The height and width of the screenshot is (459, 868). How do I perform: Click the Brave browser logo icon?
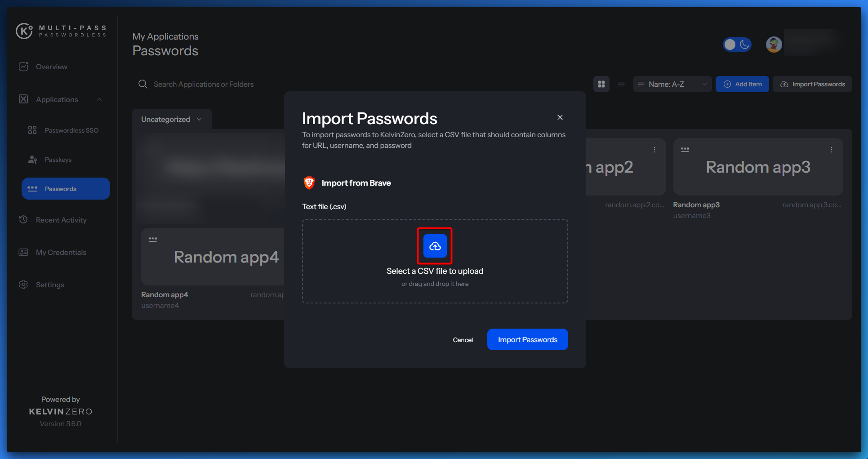pyautogui.click(x=309, y=183)
